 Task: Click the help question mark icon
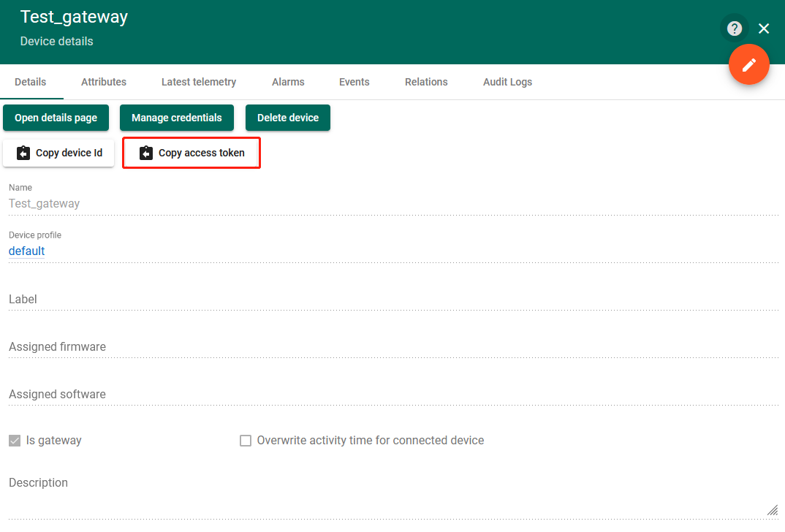(735, 28)
